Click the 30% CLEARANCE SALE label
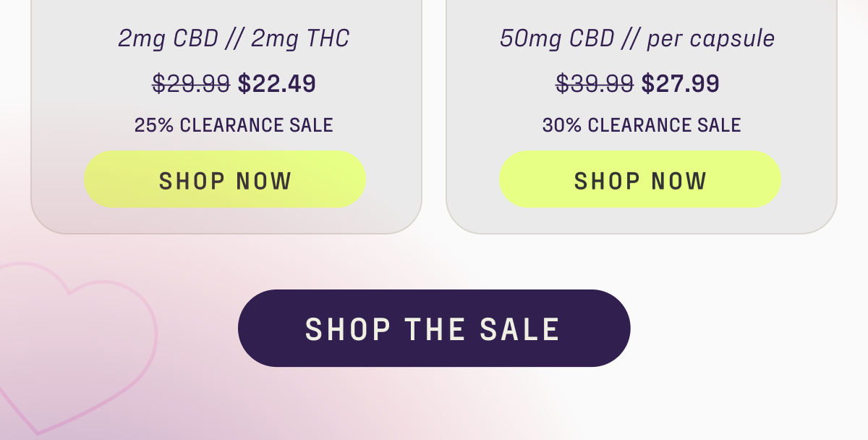Viewport: 868px width, 440px height. coord(642,124)
